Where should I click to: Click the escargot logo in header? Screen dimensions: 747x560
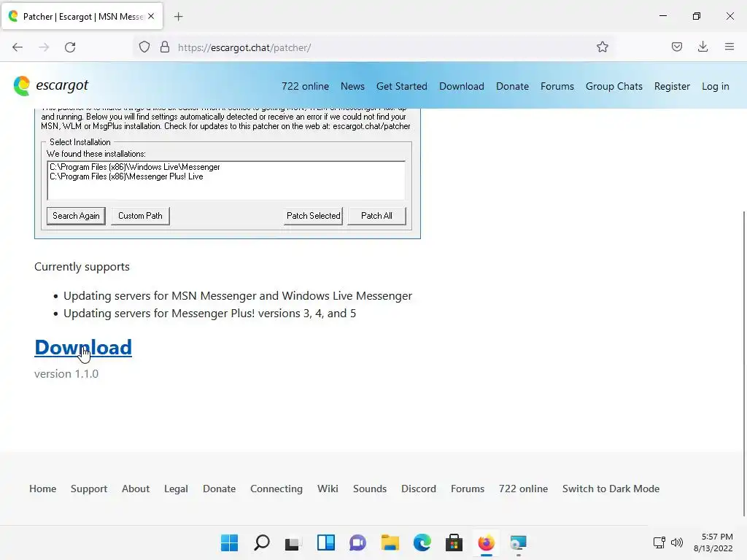51,86
